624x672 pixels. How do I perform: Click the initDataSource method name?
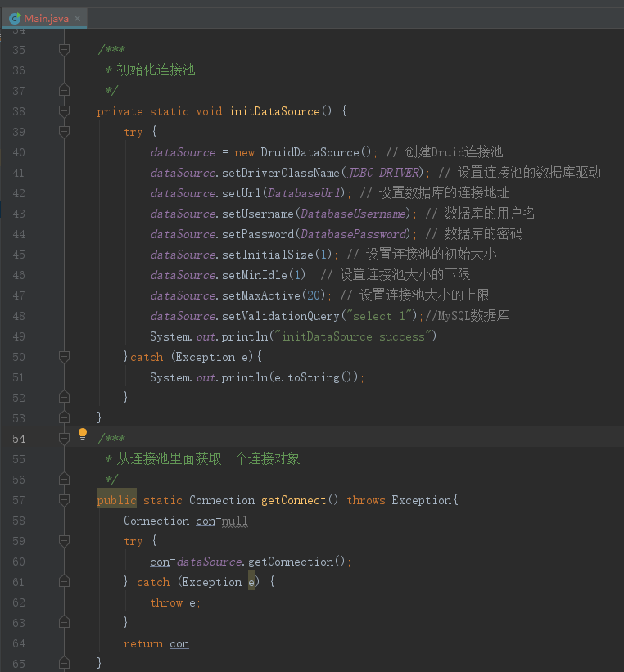click(x=274, y=111)
